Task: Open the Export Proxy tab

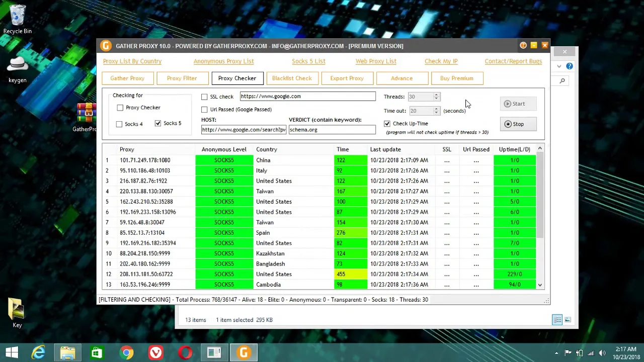Action: (347, 78)
